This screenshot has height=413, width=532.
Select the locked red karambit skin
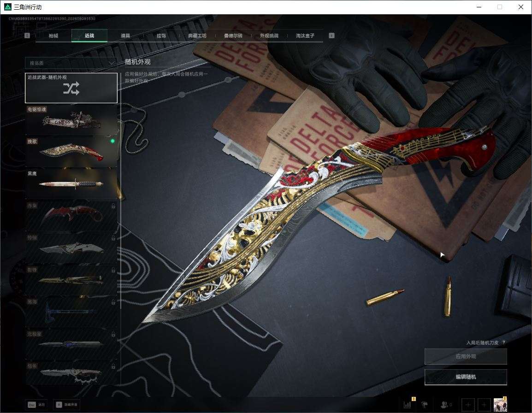click(x=71, y=216)
